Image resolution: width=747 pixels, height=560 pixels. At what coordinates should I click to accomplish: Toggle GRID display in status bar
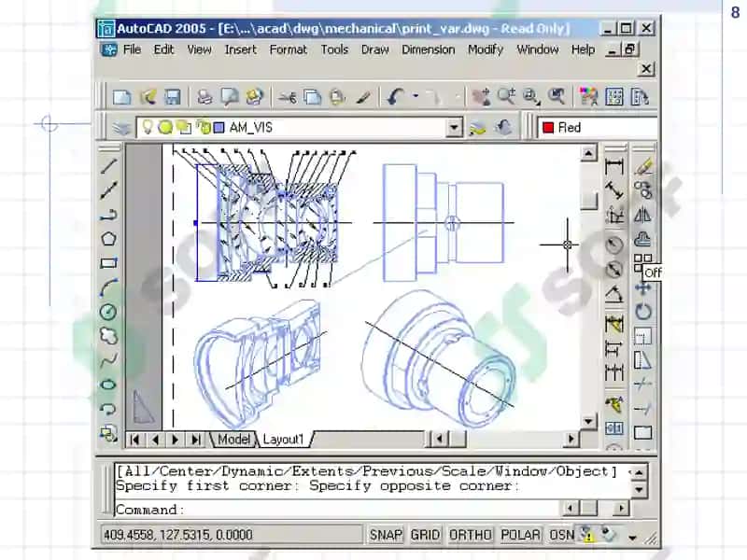click(425, 535)
